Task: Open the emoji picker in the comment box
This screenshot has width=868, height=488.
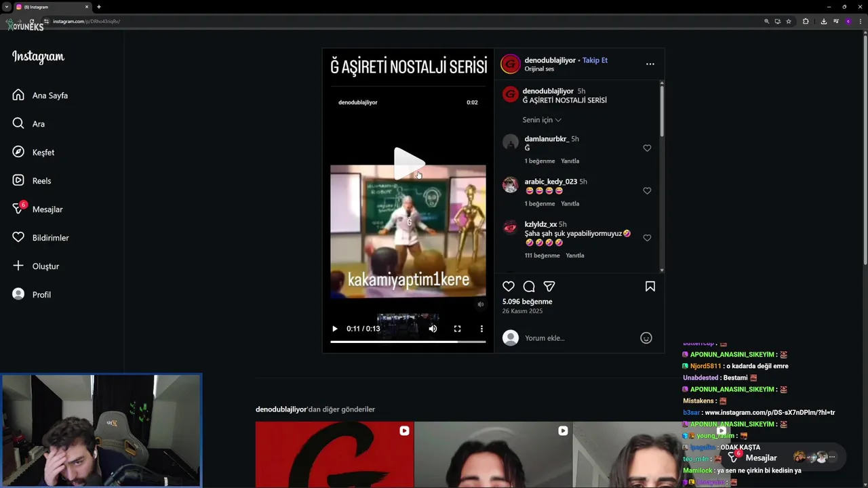Action: coord(646,338)
